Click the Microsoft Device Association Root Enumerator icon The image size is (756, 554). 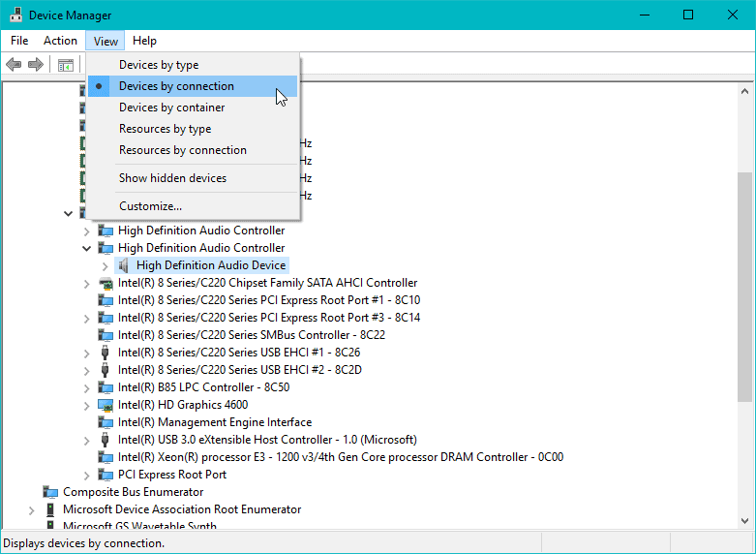coord(50,509)
